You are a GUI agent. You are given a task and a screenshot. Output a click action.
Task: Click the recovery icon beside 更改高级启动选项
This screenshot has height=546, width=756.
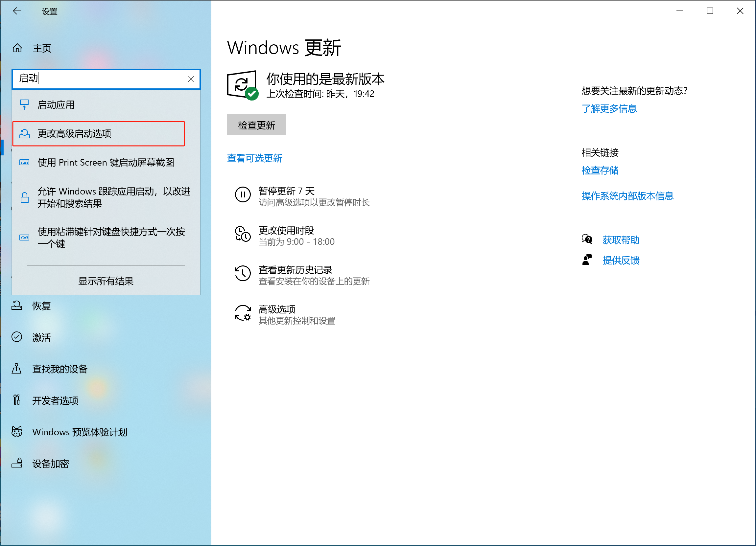(24, 134)
